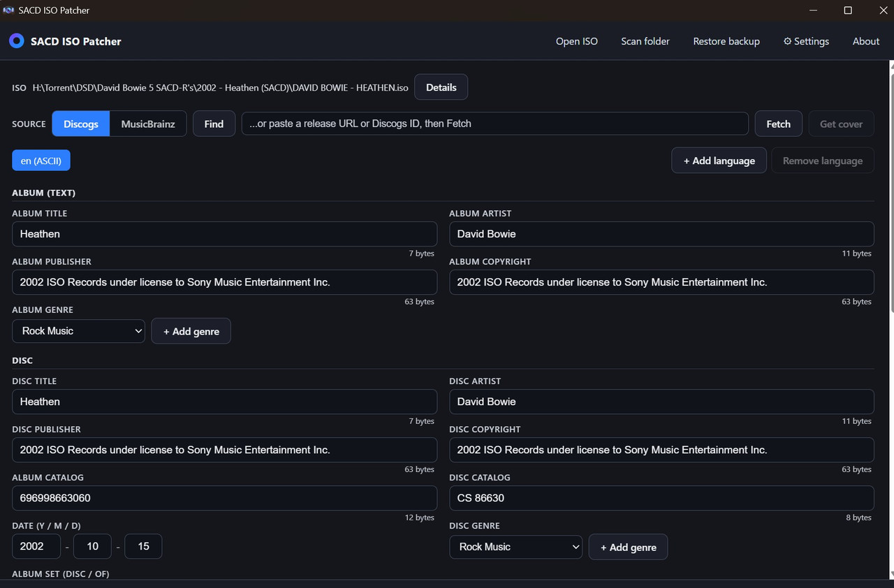Edit the month field showing 10

pos(93,546)
